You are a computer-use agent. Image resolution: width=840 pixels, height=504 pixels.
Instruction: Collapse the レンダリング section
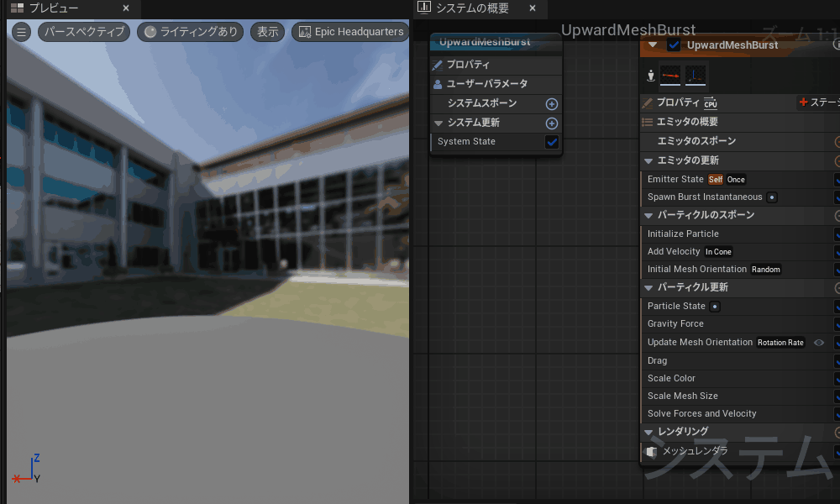648,432
